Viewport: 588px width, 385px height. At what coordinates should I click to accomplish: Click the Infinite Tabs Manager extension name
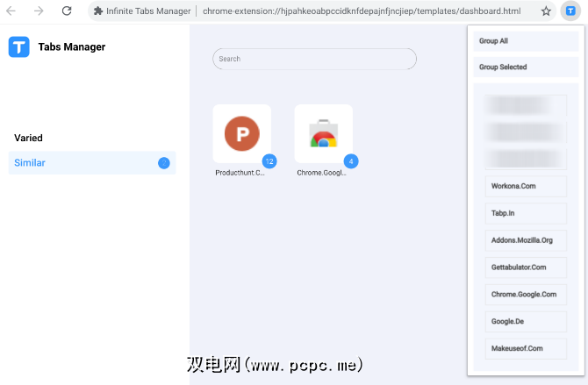148,11
